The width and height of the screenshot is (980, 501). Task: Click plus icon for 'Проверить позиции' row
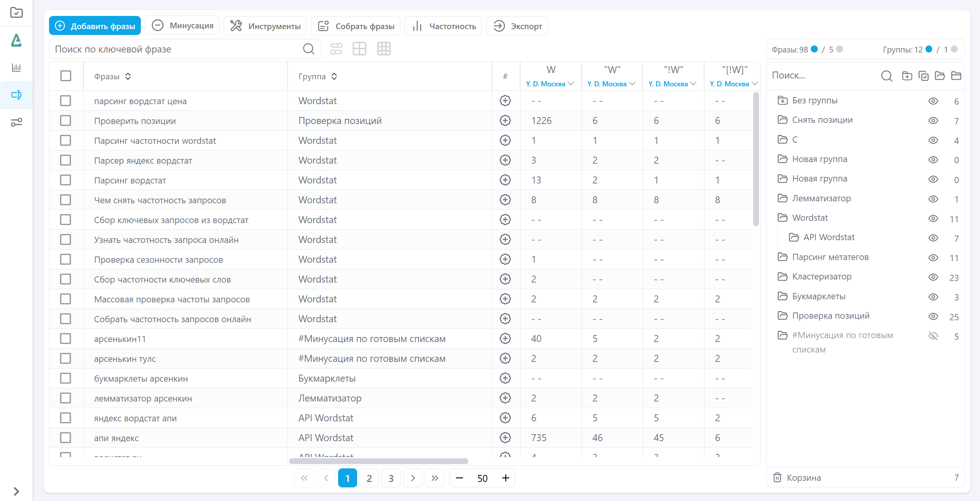click(505, 120)
